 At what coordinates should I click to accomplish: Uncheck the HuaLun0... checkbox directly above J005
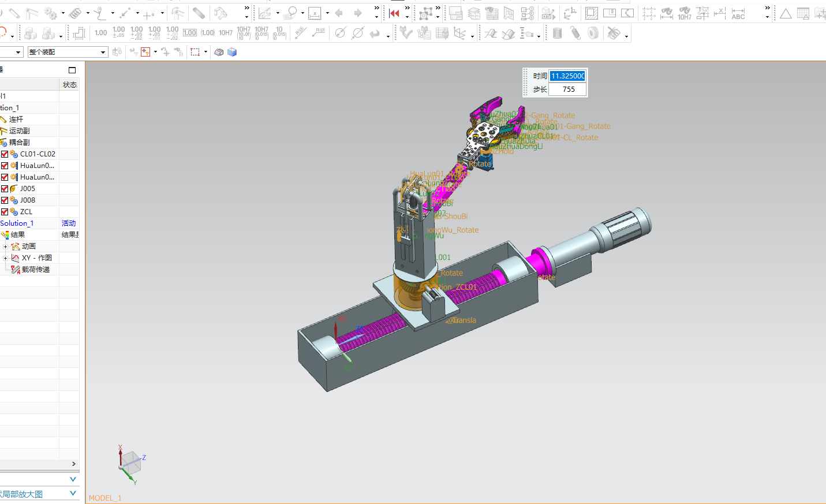pyautogui.click(x=5, y=177)
